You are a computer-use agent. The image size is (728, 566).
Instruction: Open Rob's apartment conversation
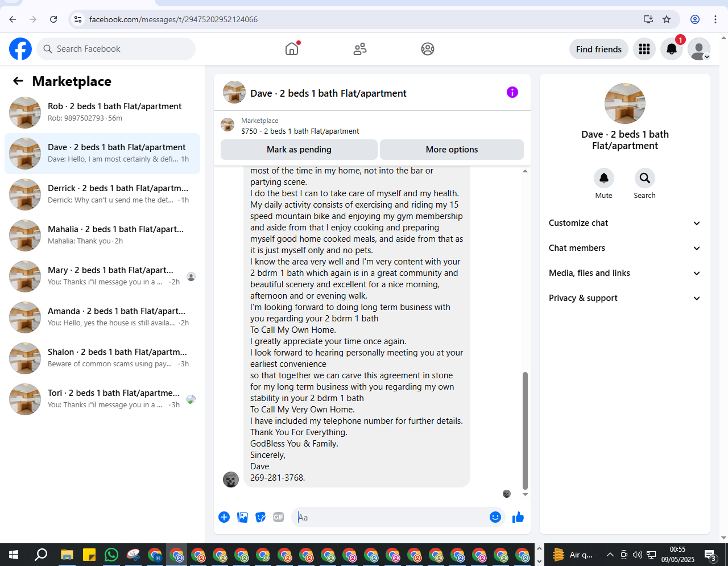(x=102, y=113)
